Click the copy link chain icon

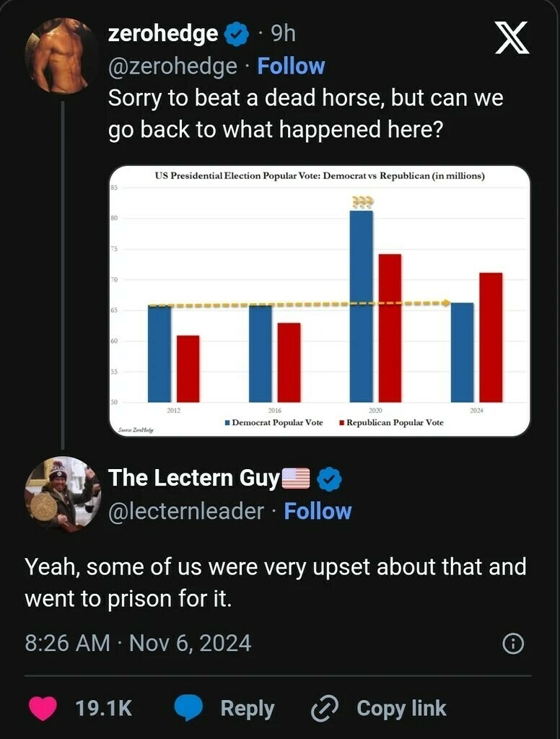pos(325,709)
